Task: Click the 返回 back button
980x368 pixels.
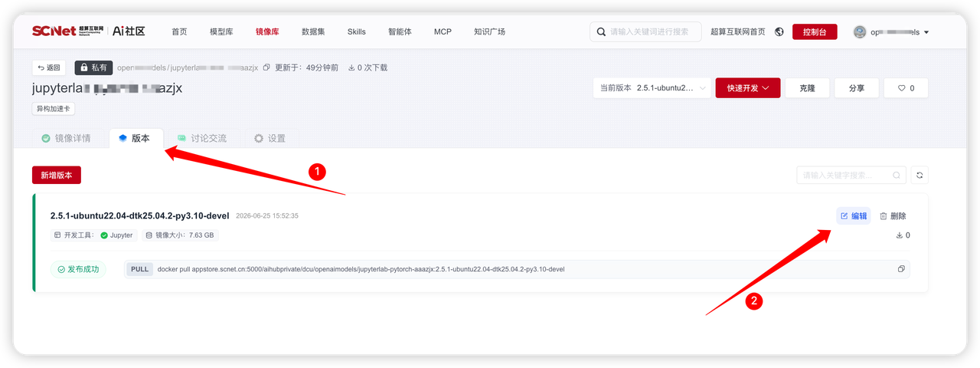Action: tap(50, 67)
